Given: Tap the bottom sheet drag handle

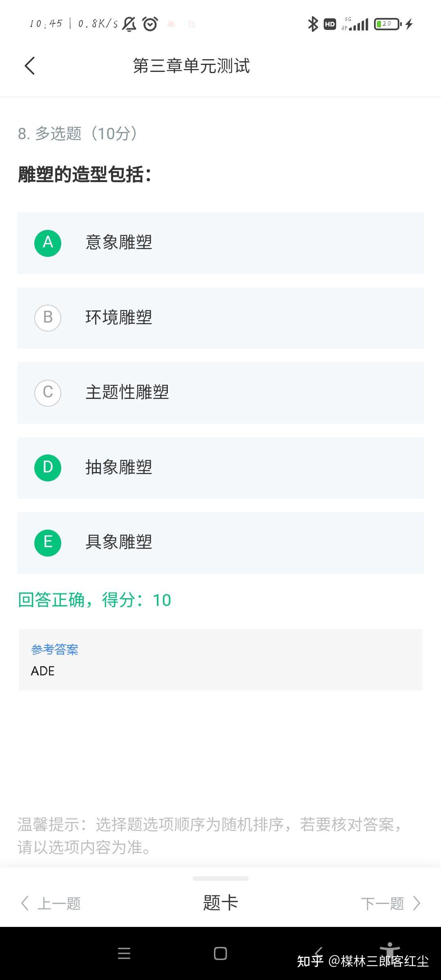Looking at the screenshot, I should coord(220,878).
